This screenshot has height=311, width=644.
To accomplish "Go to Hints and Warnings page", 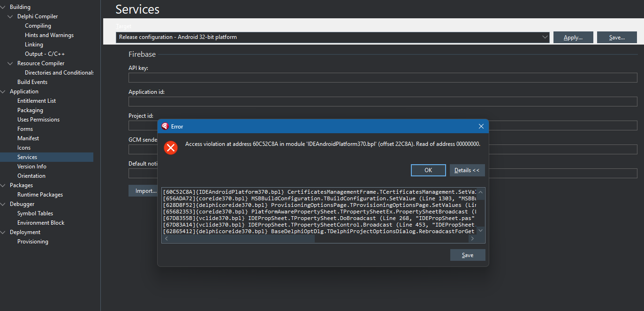I will tap(49, 35).
